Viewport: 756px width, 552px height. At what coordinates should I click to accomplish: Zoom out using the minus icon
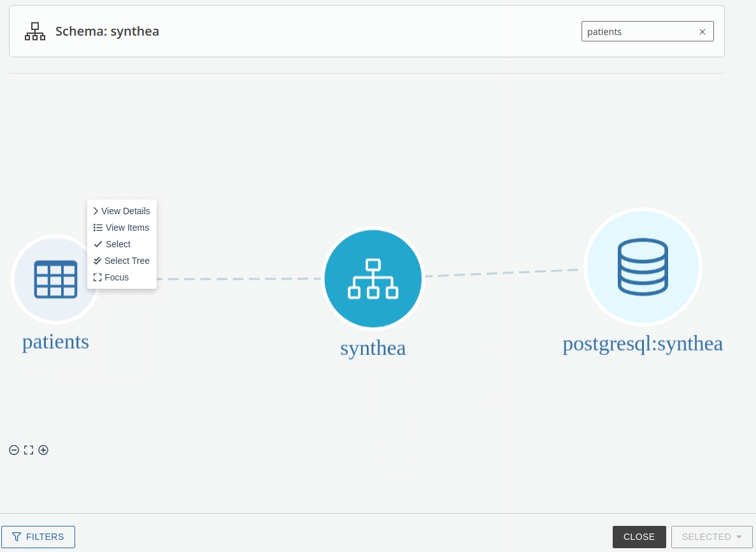(14, 450)
